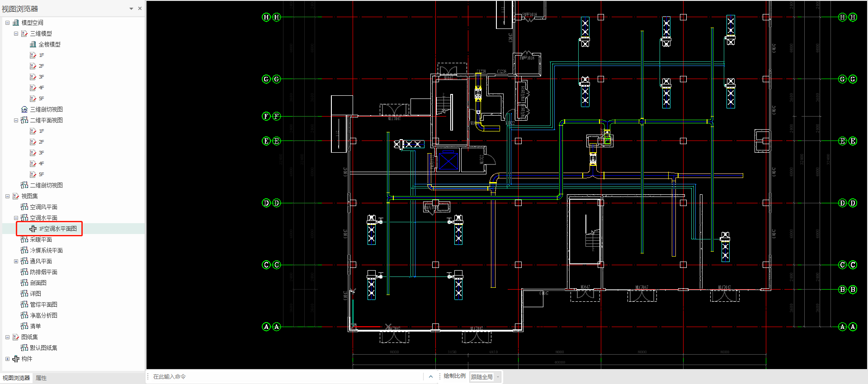Expand the 通风平面 tree node
Image resolution: width=868 pixels, height=384 pixels.
click(x=16, y=261)
